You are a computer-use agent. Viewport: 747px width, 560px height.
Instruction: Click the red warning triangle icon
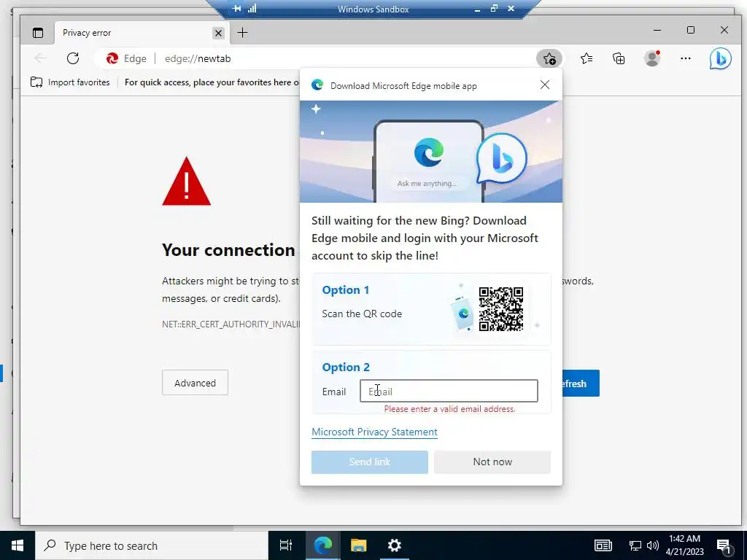pos(186,182)
